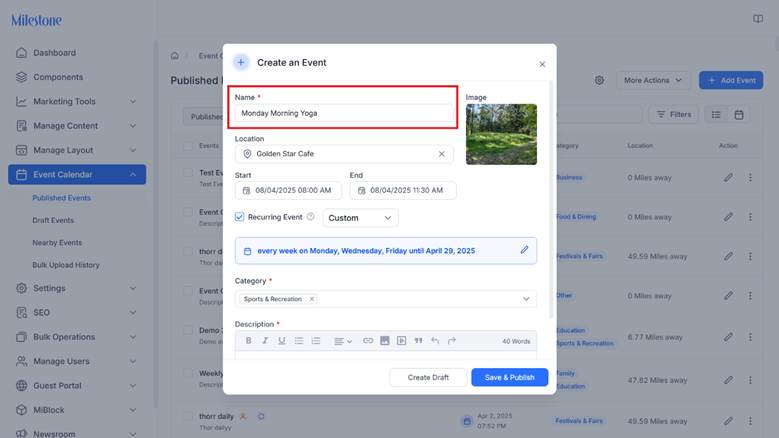This screenshot has width=779, height=438.
Task: Open the book icon at top right
Action: (758, 19)
